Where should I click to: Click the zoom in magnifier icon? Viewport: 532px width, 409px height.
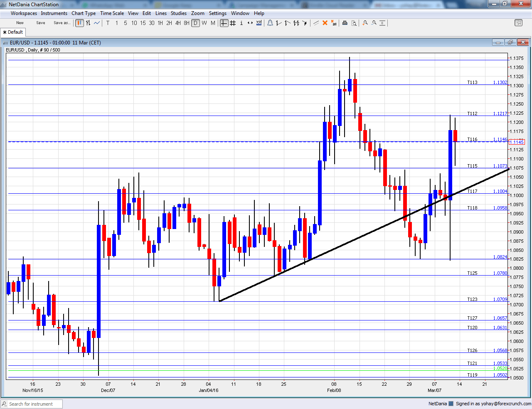(x=365, y=23)
